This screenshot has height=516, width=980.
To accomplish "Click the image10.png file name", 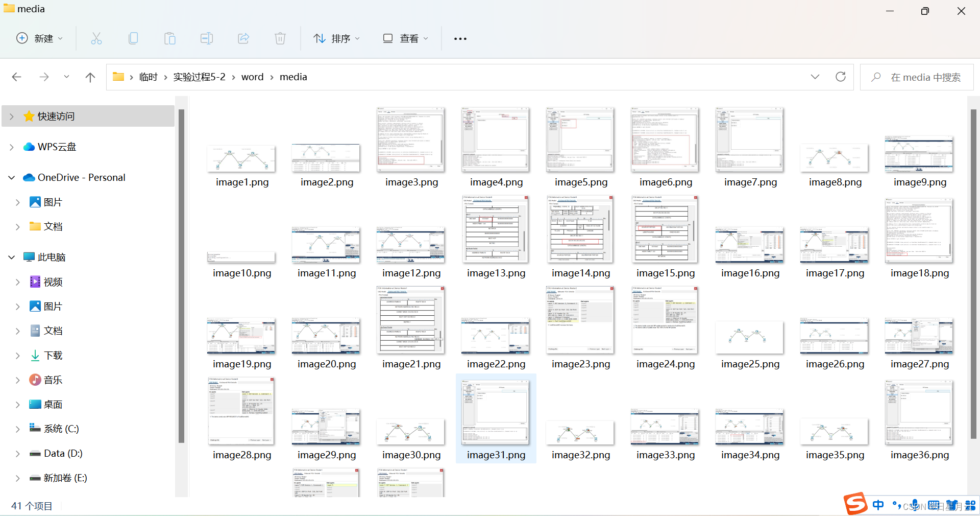I will tap(242, 273).
